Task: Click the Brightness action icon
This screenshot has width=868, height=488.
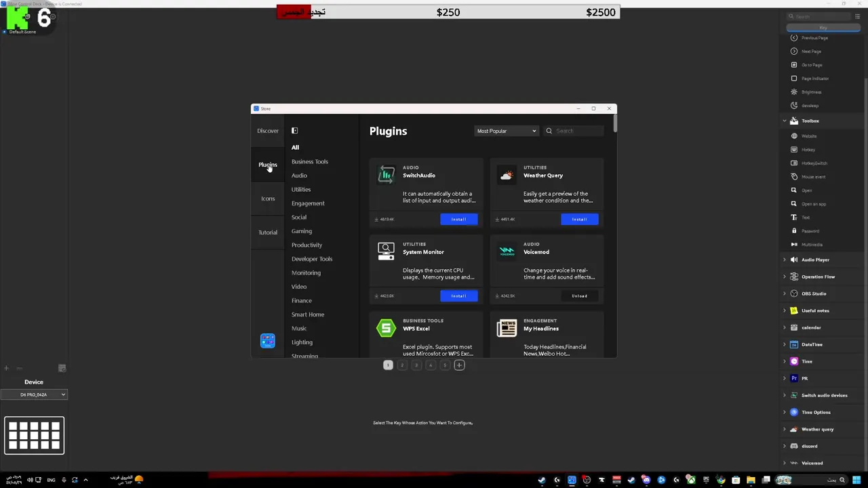Action: (794, 92)
